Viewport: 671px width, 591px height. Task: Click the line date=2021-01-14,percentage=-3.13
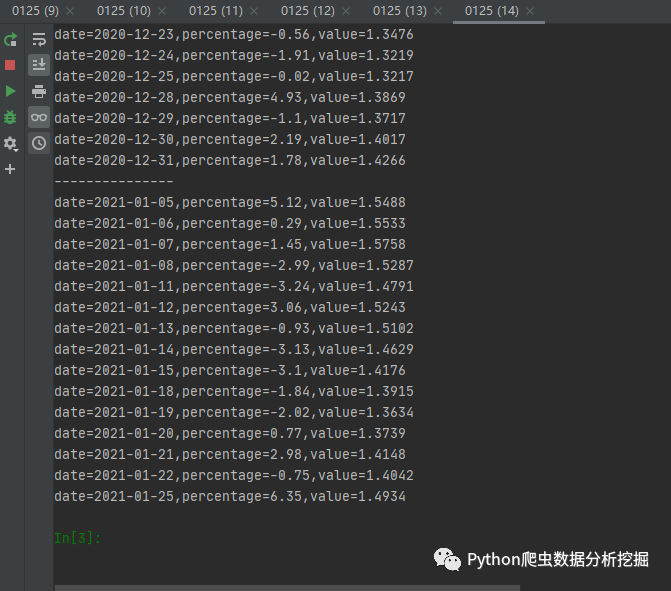[234, 349]
